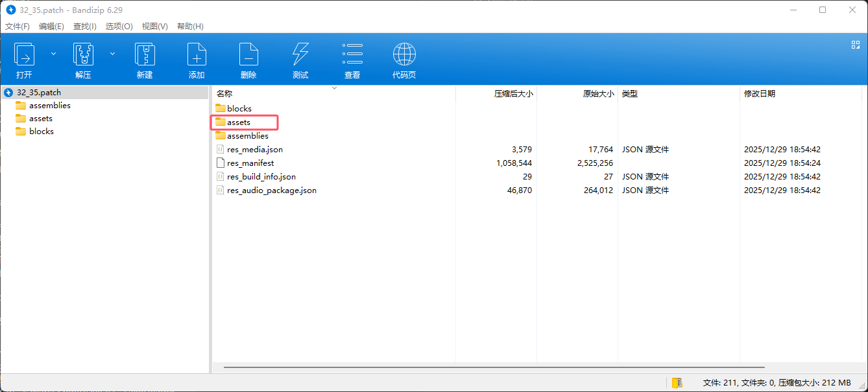The image size is (868, 392).
Task: Sort by 名称 column header
Action: coord(334,94)
